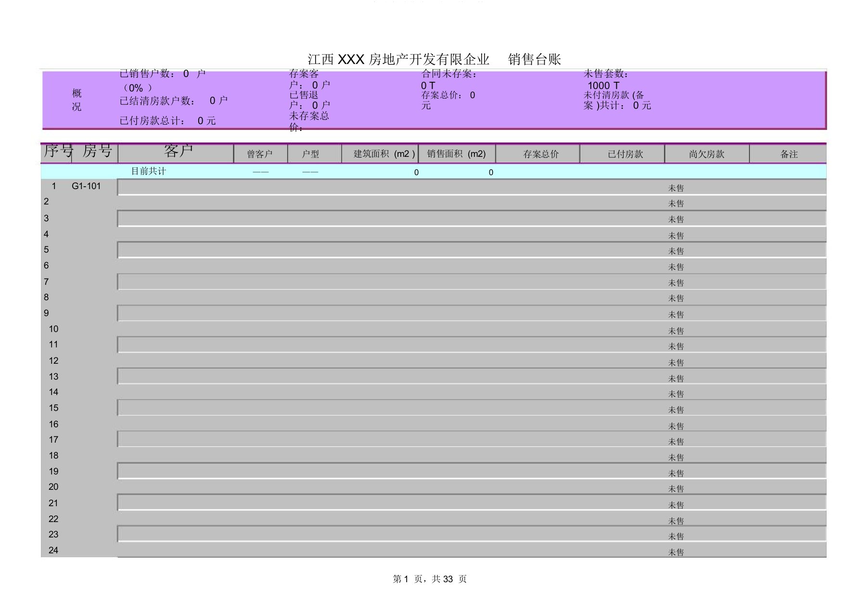This screenshot has width=868, height=613.
Task: Click 未售 status in row 20
Action: coord(676,489)
